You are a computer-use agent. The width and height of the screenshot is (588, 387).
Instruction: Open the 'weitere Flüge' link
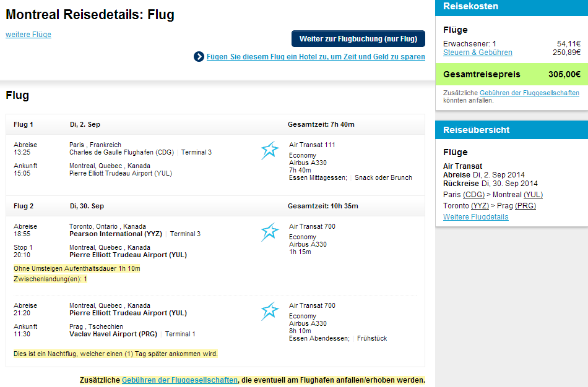click(28, 35)
